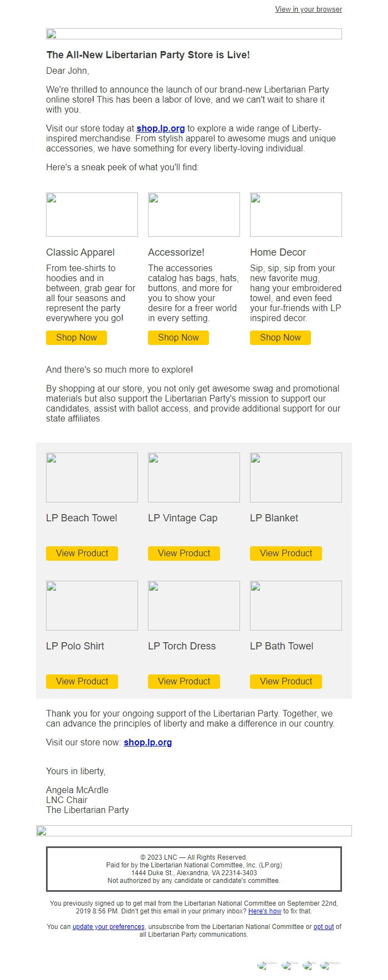View the LP Torch Dress product
The height and width of the screenshot is (980, 388).
click(x=183, y=681)
